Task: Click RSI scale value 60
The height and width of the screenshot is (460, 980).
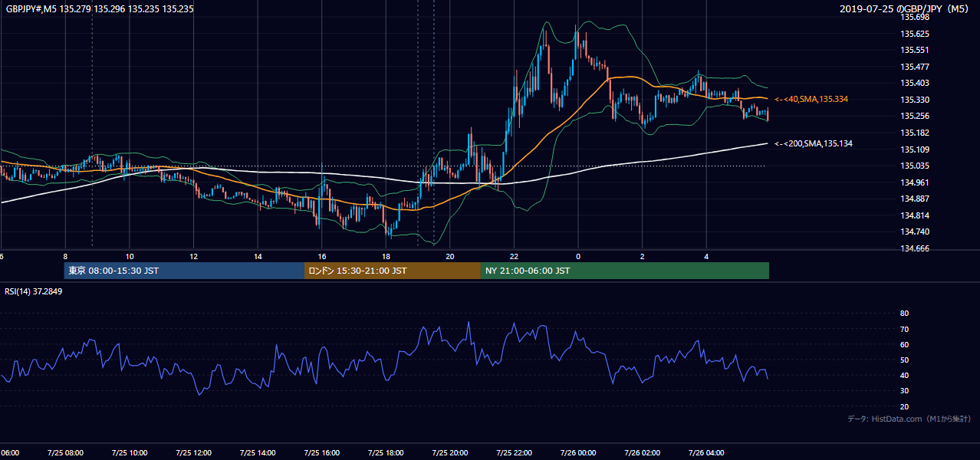Action: pyautogui.click(x=904, y=345)
